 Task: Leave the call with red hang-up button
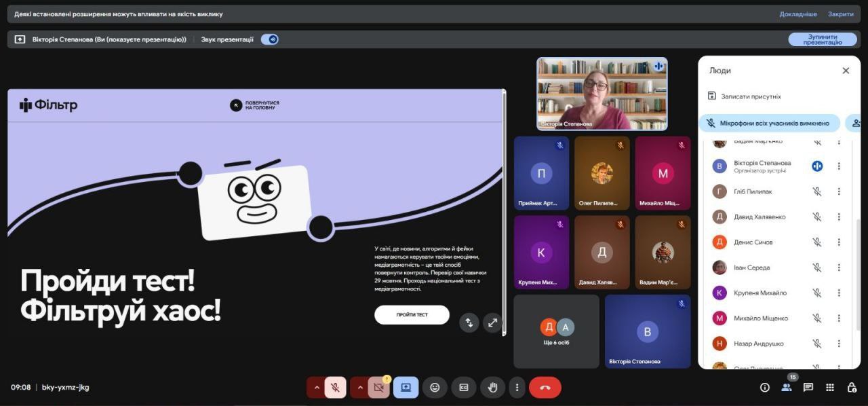[545, 387]
